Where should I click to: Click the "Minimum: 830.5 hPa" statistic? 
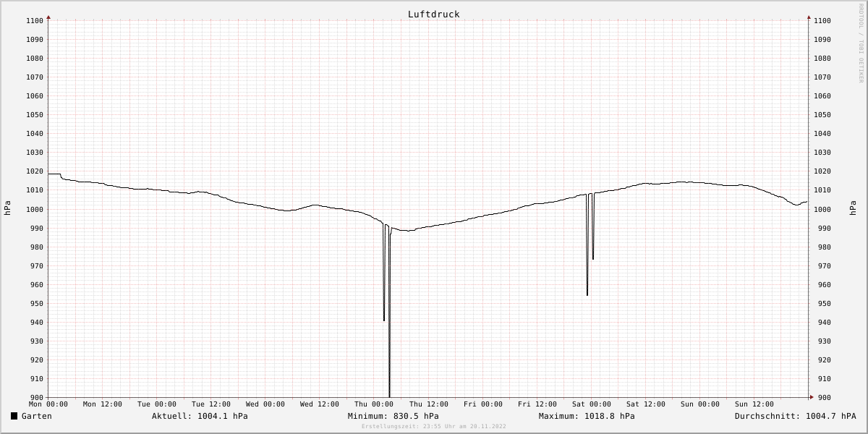393,416
